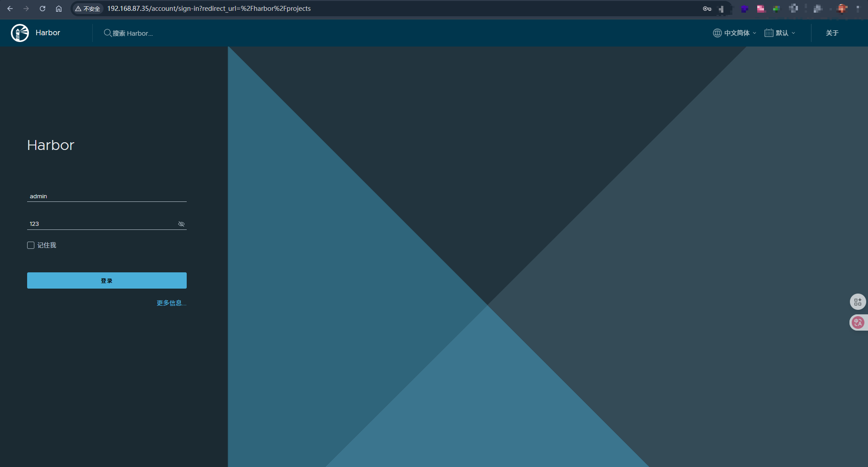Focus the 搜索 Harbor search field
The width and height of the screenshot is (868, 467).
coord(132,33)
